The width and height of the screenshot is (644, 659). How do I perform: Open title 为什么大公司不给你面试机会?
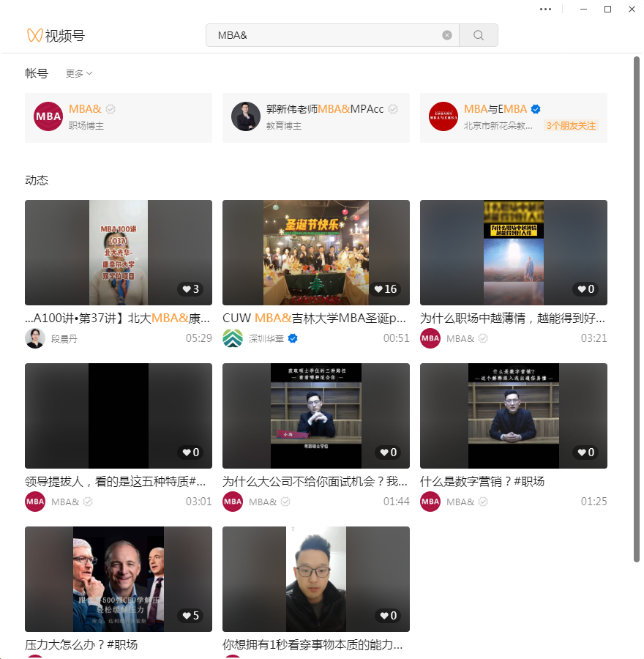click(x=315, y=481)
